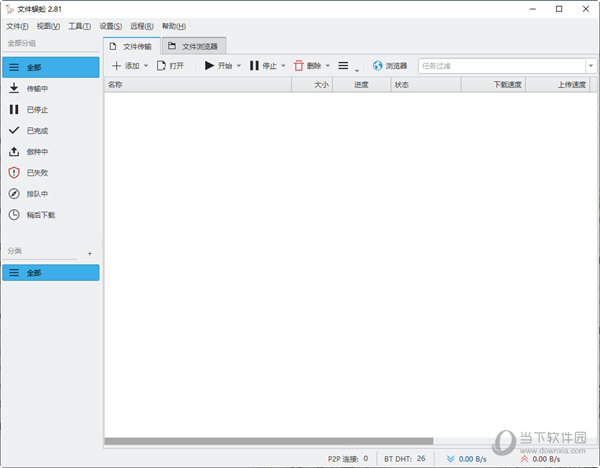
Task: Expand the list options dropdown arrow
Action: pos(357,70)
